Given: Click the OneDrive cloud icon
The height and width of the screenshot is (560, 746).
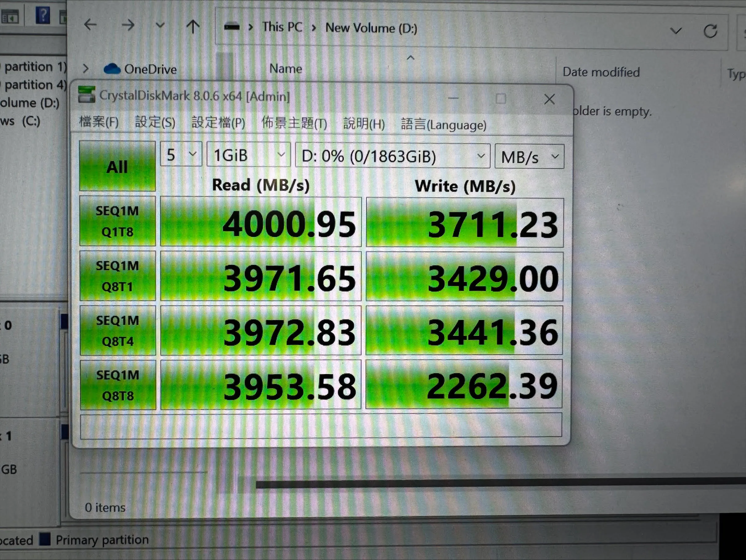Looking at the screenshot, I should [112, 68].
